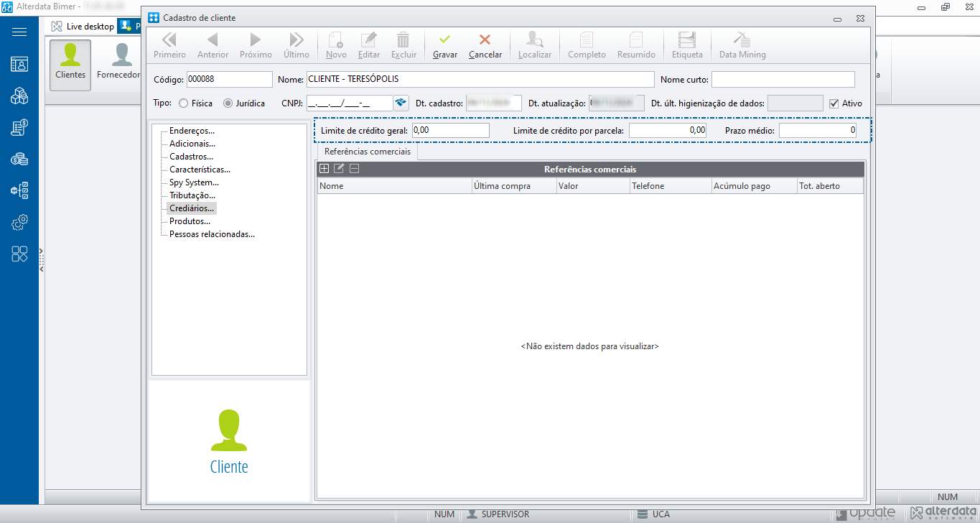
Task: Open the Adicionais tree item
Action: point(192,144)
